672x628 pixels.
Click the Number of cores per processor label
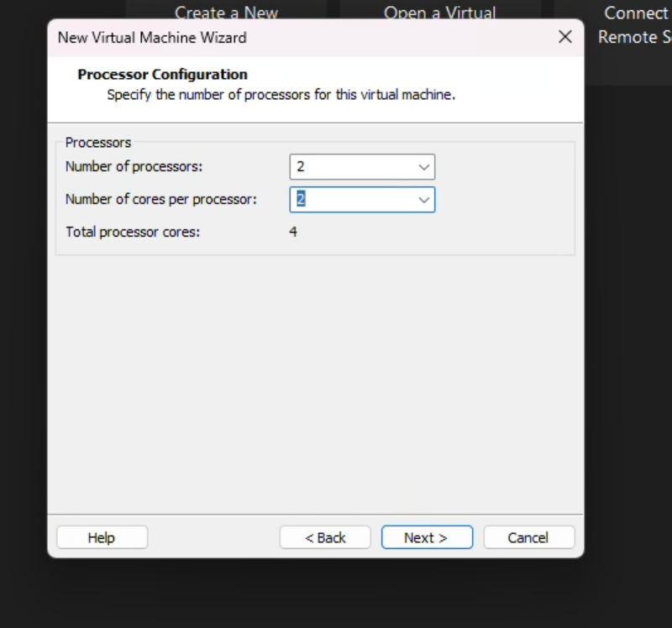pos(161,199)
